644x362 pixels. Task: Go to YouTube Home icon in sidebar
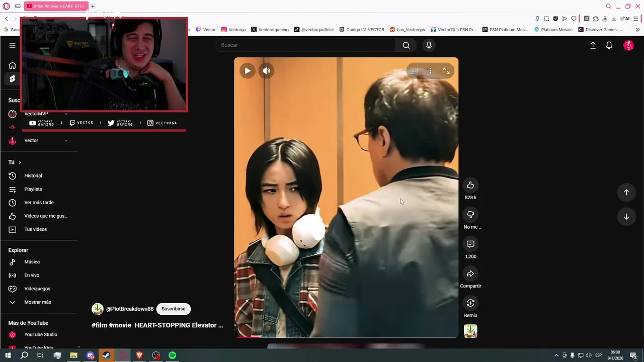click(x=12, y=65)
